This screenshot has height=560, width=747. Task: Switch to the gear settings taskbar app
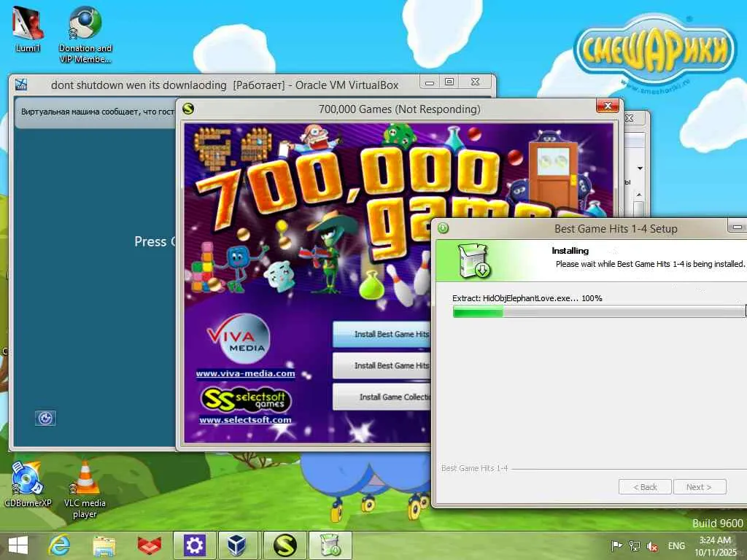click(194, 545)
